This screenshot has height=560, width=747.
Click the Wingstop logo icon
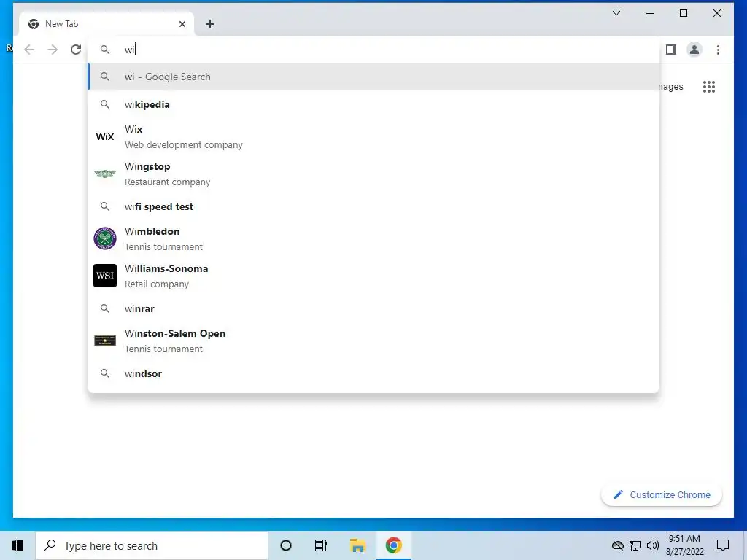click(105, 174)
